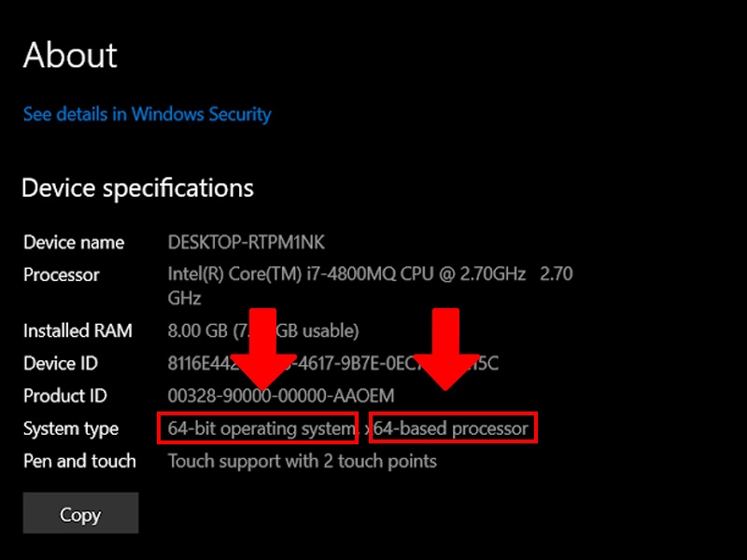Image resolution: width=747 pixels, height=560 pixels.
Task: Select the highlighted 64-bit operating system text
Action: 258,428
